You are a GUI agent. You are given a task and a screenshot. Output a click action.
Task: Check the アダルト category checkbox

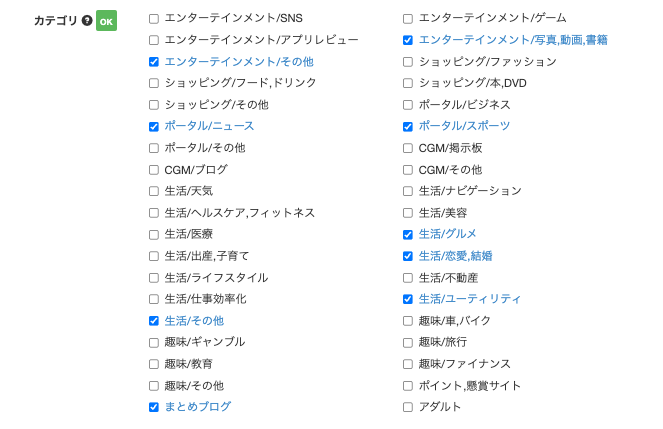(x=408, y=407)
